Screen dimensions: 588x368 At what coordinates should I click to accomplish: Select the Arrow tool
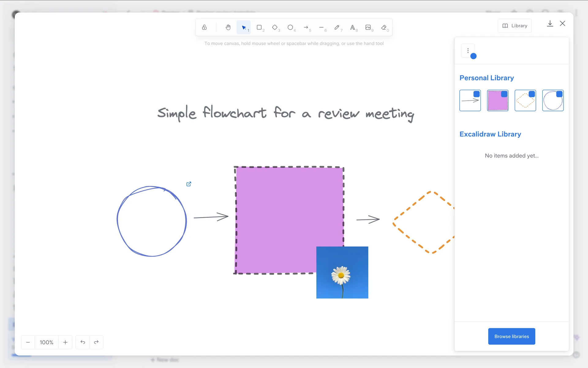(x=306, y=27)
